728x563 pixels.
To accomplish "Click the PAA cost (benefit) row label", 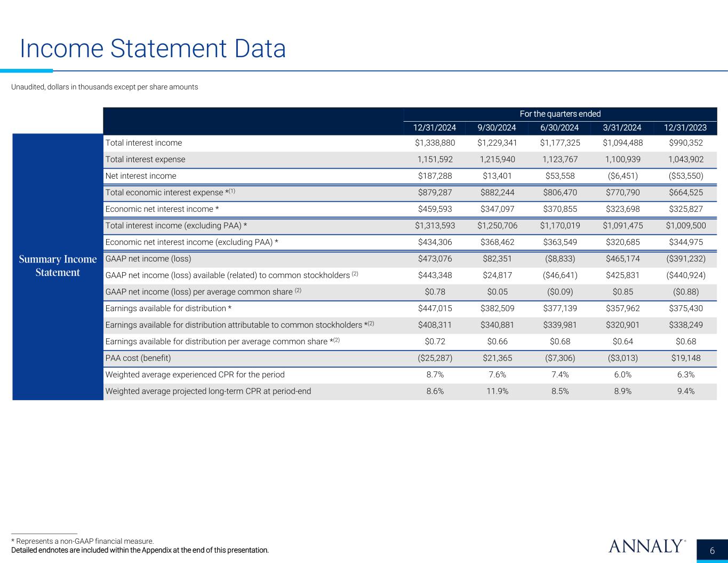I will [138, 358].
